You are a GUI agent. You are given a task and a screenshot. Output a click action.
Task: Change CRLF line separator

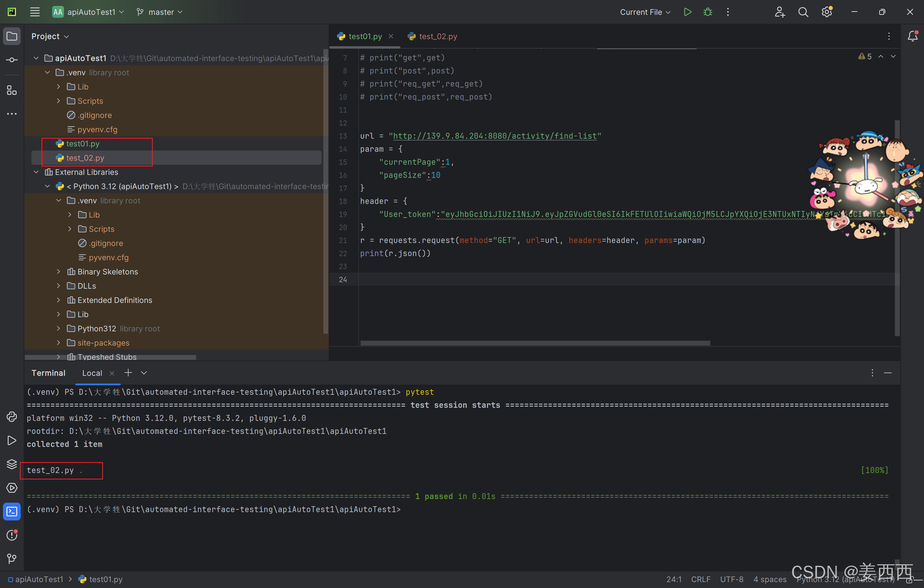point(700,579)
